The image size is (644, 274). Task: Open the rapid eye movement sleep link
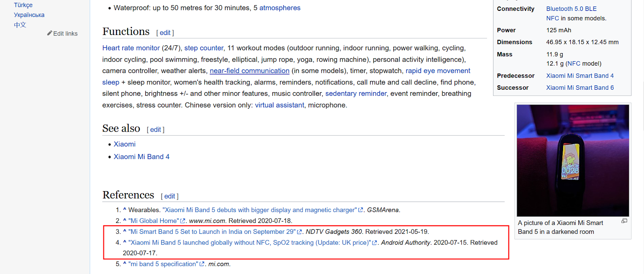click(438, 71)
